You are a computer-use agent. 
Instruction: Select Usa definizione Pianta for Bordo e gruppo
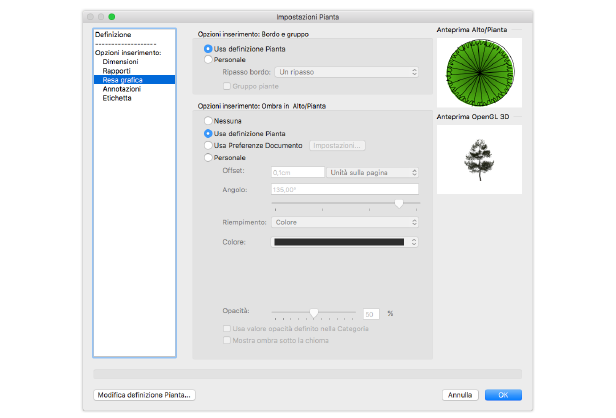coord(208,49)
